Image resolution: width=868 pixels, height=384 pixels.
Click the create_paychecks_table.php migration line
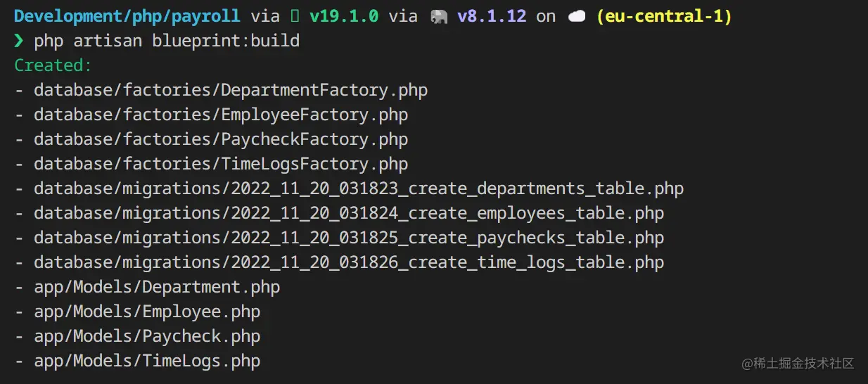[x=339, y=238]
